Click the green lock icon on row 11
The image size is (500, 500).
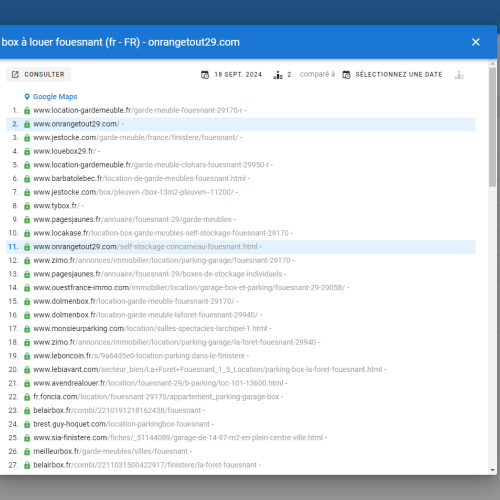pos(27,247)
